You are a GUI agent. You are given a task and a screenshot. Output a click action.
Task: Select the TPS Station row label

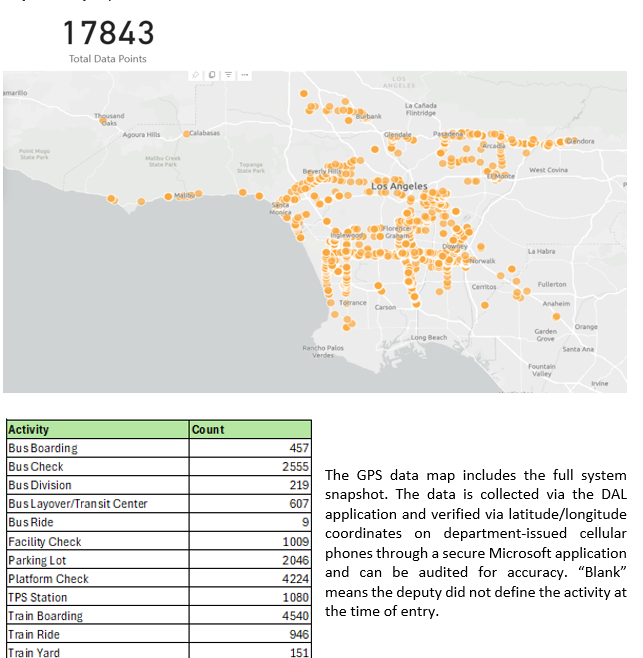(x=38, y=597)
